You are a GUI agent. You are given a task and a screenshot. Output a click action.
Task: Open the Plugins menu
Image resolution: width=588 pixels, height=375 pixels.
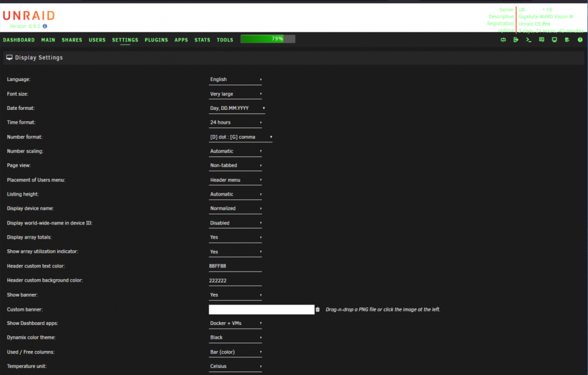[156, 40]
